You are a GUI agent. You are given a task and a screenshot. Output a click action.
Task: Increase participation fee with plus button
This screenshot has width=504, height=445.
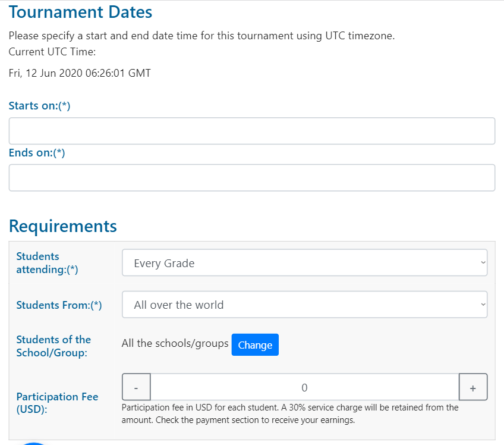tap(473, 387)
